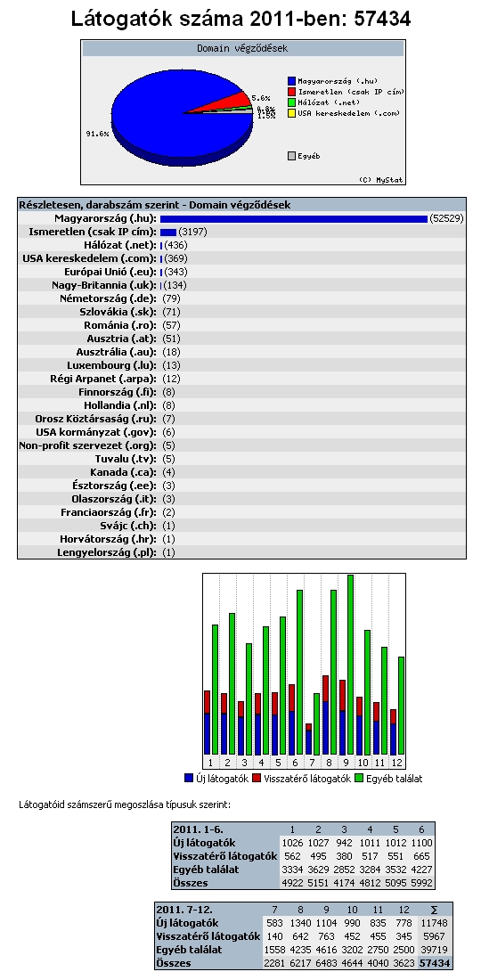Viewport: 481px width, 980px height.
Task: Click the 'Európai Unió (.eu):' row label
Action: point(110,272)
